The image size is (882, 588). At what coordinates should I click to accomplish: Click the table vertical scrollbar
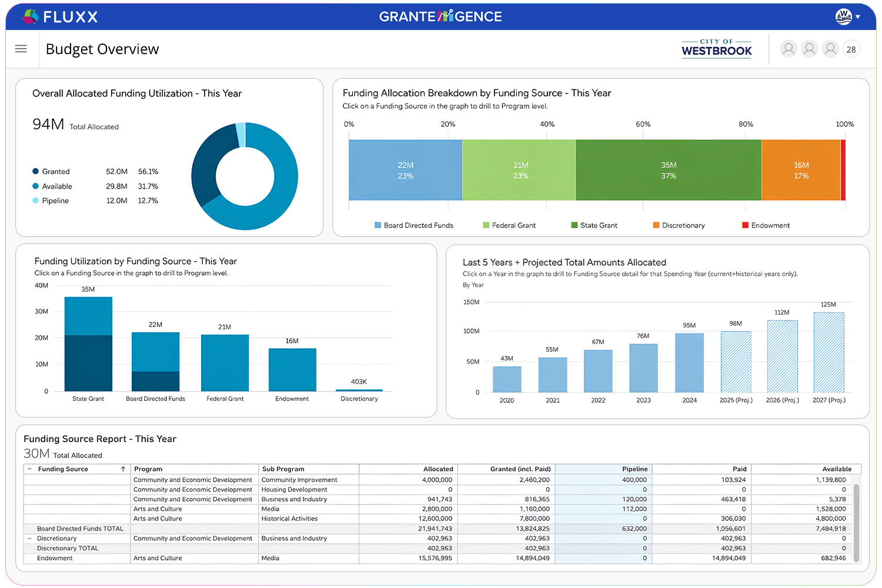(x=857, y=523)
